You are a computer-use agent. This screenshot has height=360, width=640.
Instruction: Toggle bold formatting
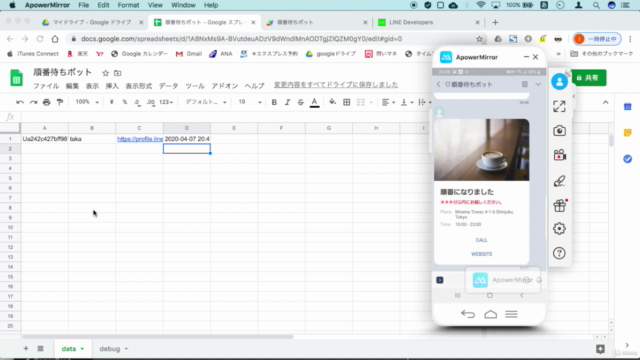[274, 102]
